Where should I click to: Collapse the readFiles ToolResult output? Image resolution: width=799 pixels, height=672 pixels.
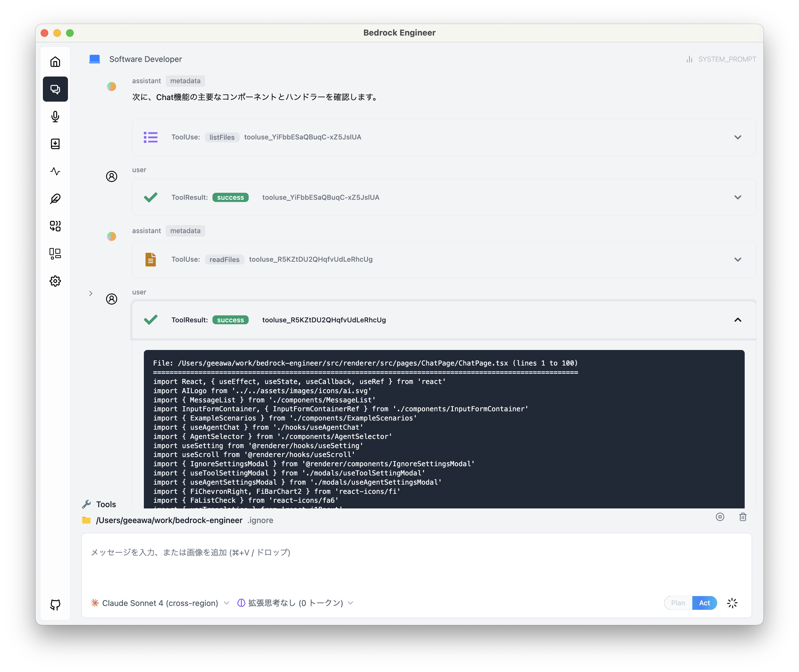tap(738, 320)
